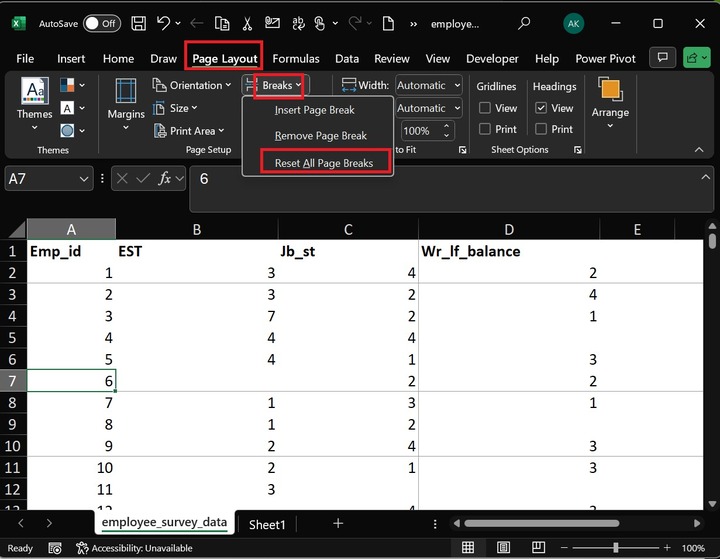Click the Undo arrow icon
This screenshot has height=559, width=720.
(164, 23)
